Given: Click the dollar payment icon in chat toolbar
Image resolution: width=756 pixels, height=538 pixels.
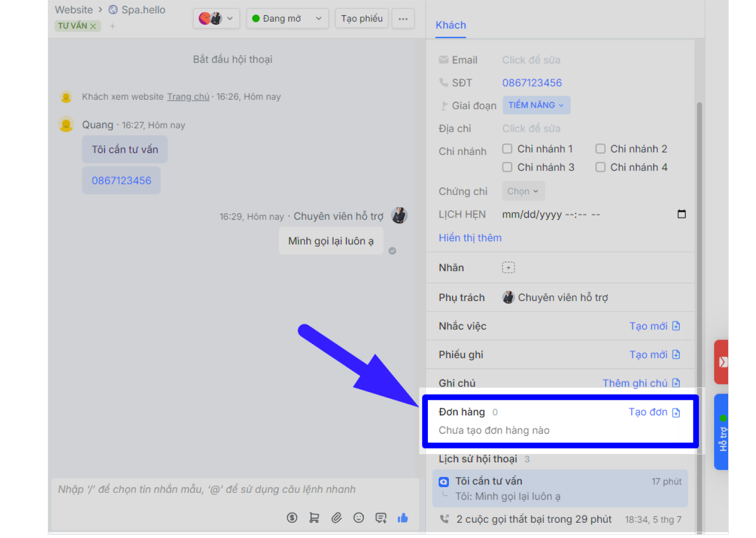Looking at the screenshot, I should pyautogui.click(x=292, y=518).
